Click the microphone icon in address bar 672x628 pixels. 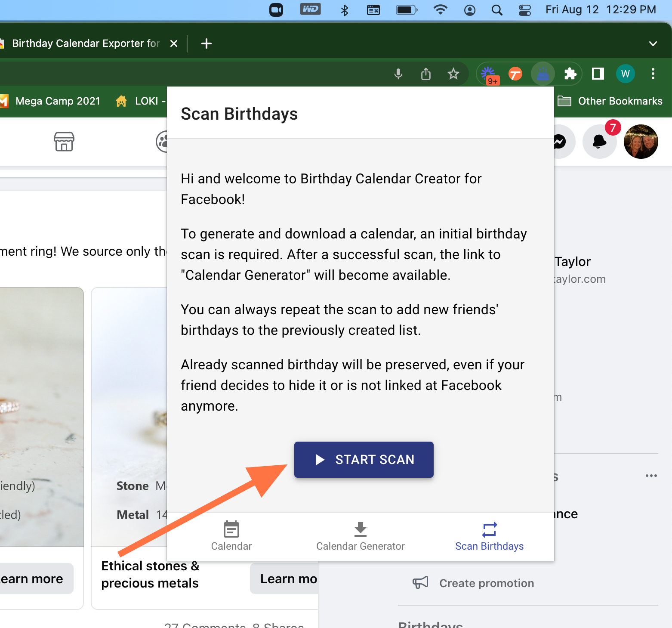point(398,74)
